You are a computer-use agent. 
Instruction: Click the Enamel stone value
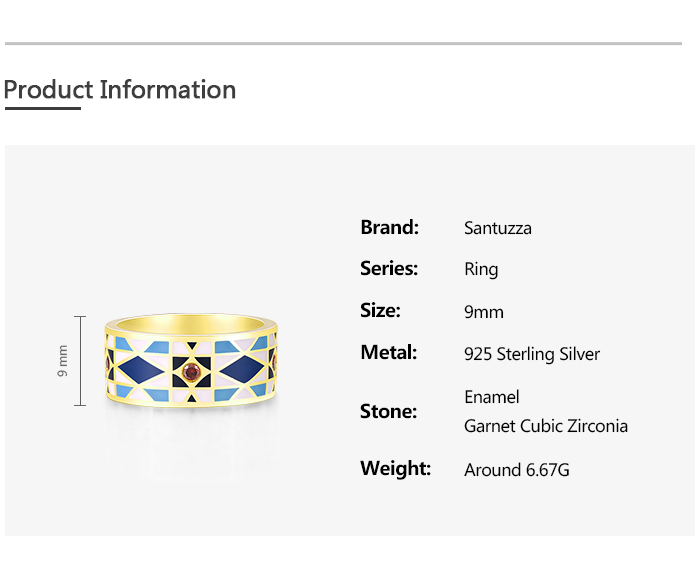pos(492,397)
